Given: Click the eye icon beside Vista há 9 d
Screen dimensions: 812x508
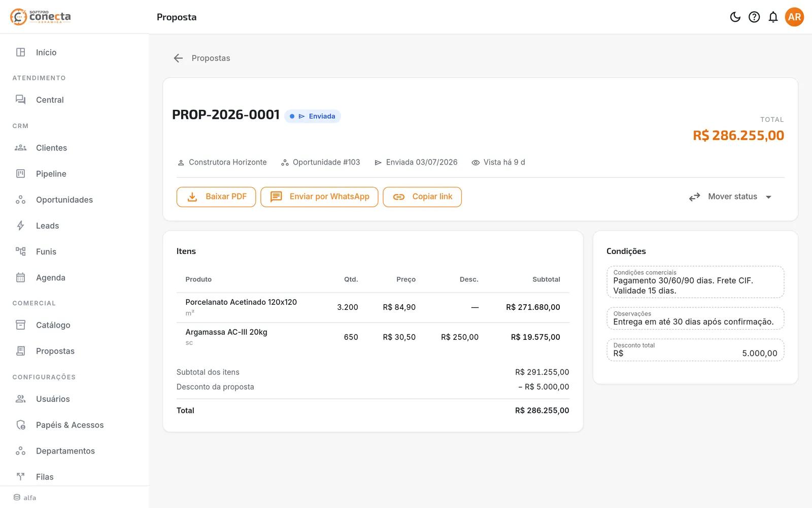Looking at the screenshot, I should pyautogui.click(x=476, y=163).
